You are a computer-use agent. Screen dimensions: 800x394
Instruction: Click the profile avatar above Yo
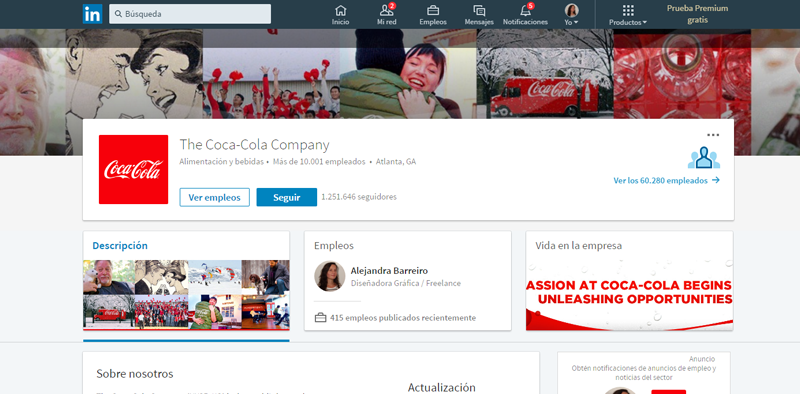point(571,10)
